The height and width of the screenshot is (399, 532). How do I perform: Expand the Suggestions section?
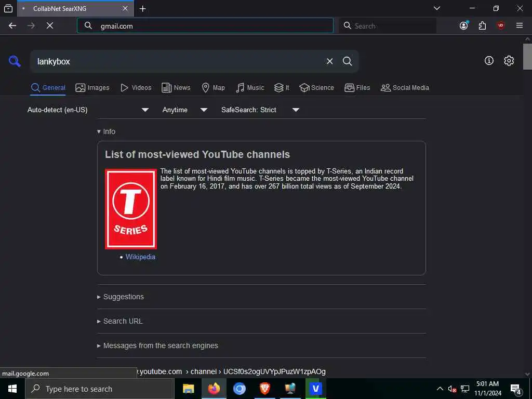tap(121, 297)
